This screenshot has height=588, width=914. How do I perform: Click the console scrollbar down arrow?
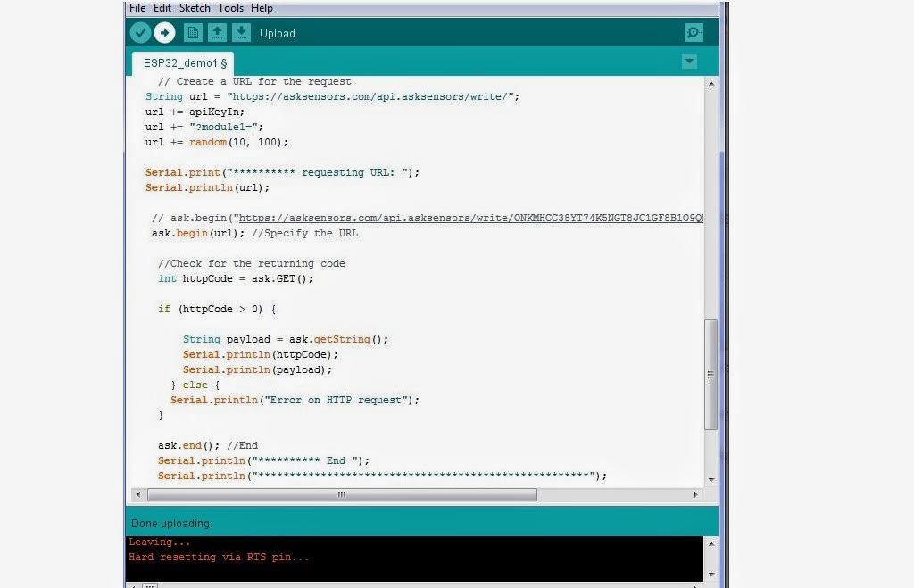(711, 574)
